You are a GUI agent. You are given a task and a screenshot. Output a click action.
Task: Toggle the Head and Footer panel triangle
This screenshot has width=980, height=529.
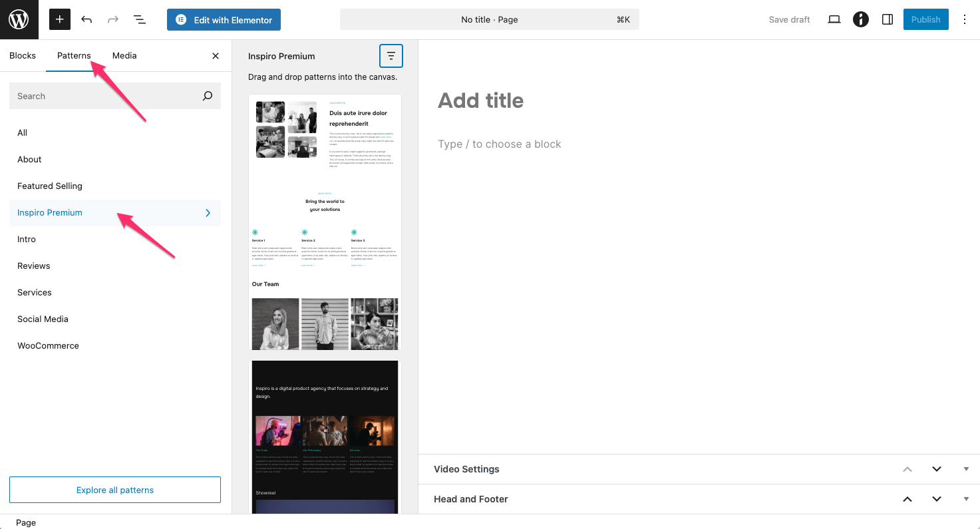click(966, 499)
